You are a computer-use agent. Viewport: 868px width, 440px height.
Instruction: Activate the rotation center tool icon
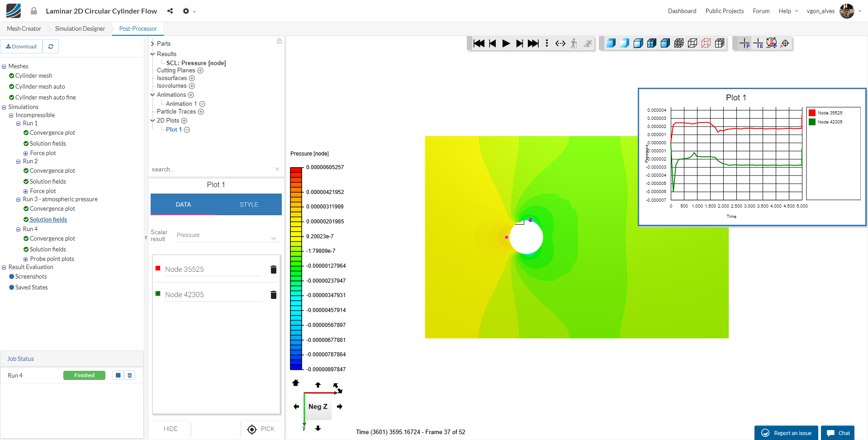point(785,43)
